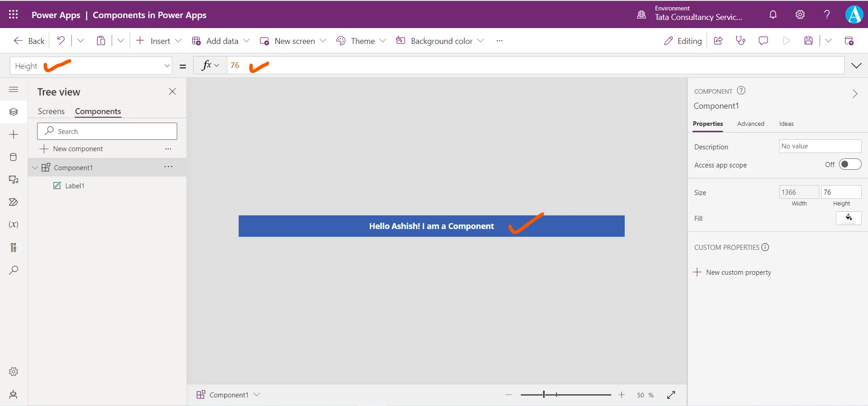
Task: Click the Preview play icon
Action: point(786,41)
